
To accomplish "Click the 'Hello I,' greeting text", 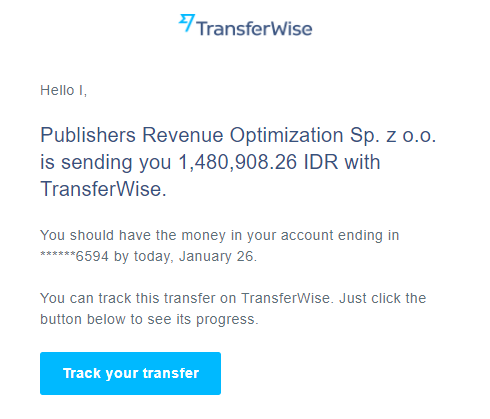I will (63, 90).
